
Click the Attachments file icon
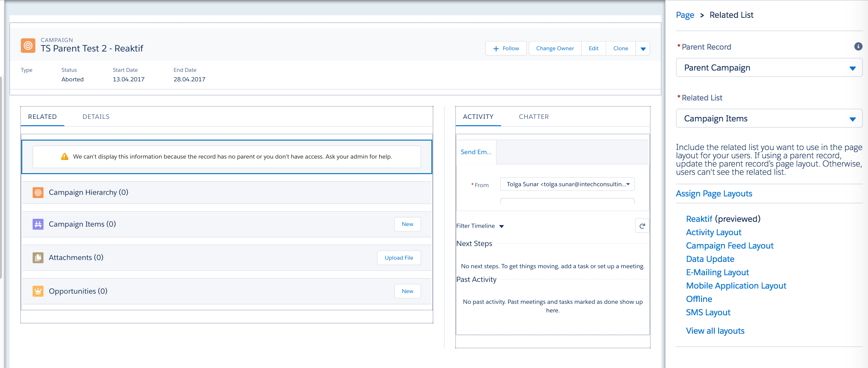[38, 257]
